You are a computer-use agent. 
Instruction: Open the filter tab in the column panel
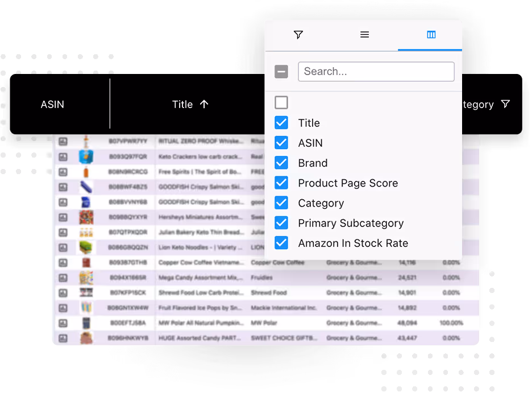coord(298,35)
